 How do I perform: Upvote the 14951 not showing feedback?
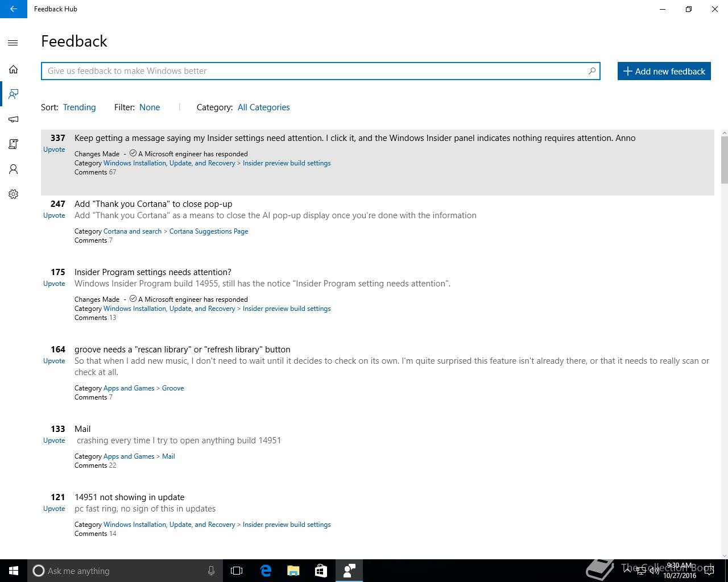tap(54, 509)
